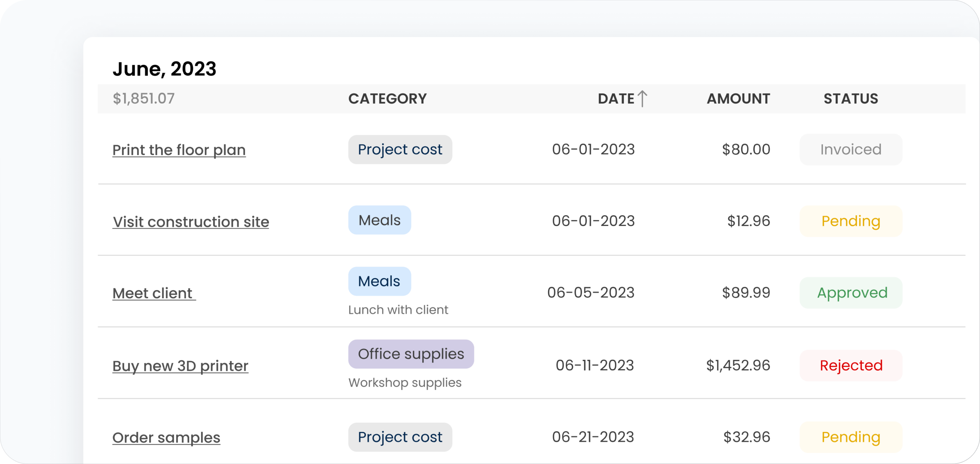Viewport: 980px width, 464px height.
Task: Select the $12.96 amount cell
Action: [x=749, y=221]
